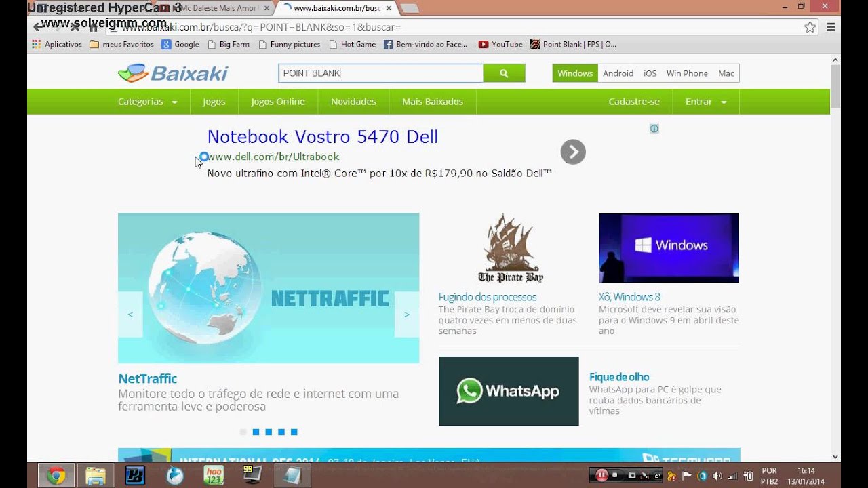This screenshot has height=488, width=868.
Task: Select the second carousel pagination dot
Action: coord(256,432)
